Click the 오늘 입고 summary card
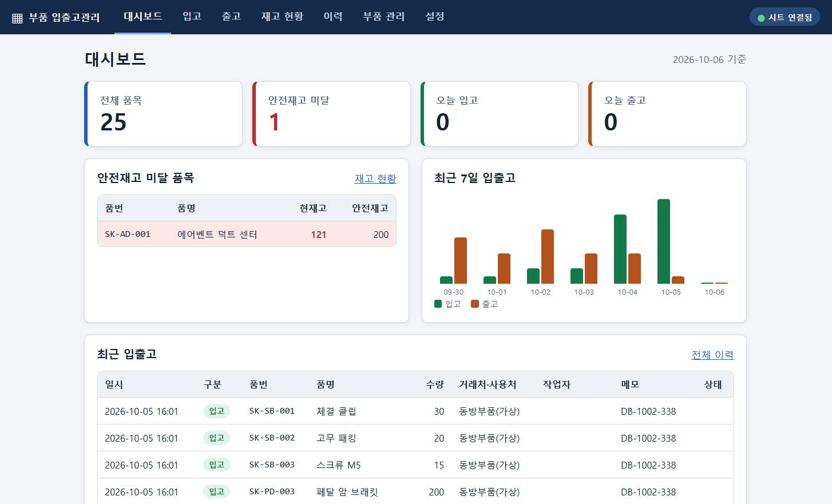 click(500, 114)
